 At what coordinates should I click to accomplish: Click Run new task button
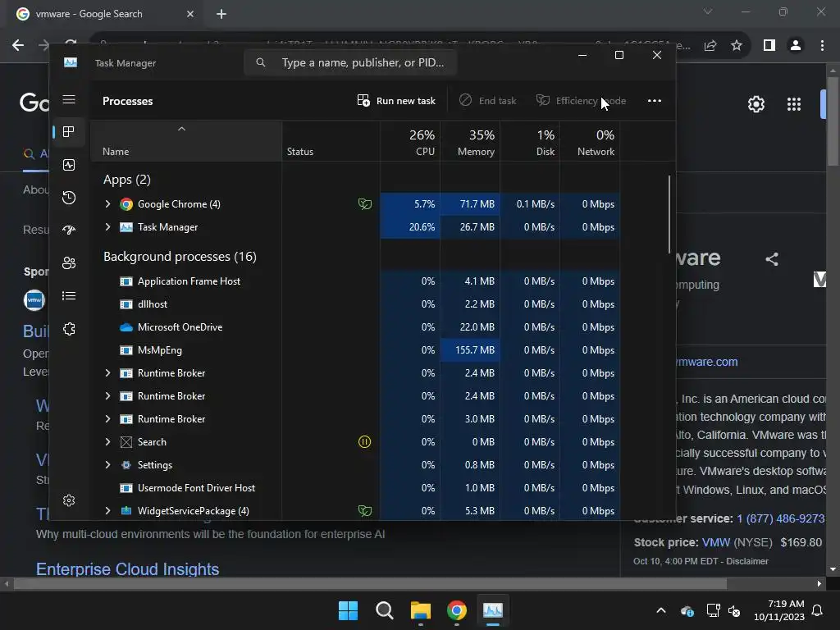[x=396, y=101]
